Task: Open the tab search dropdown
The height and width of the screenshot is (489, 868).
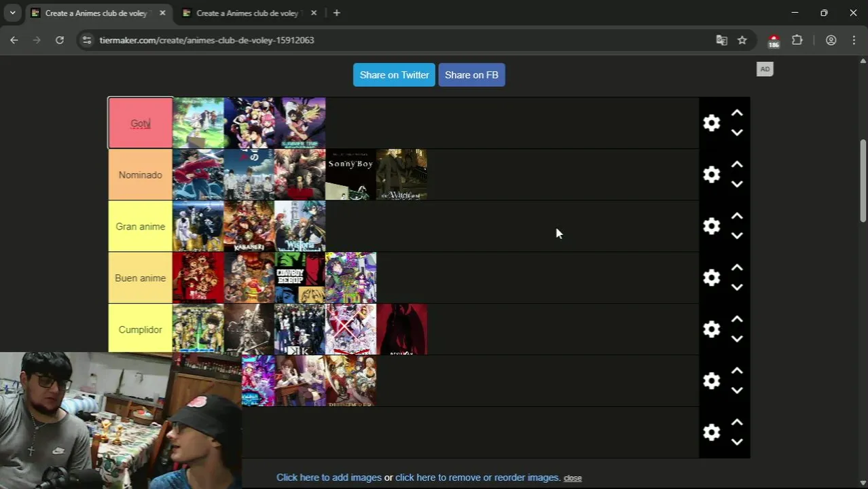Action: (12, 13)
